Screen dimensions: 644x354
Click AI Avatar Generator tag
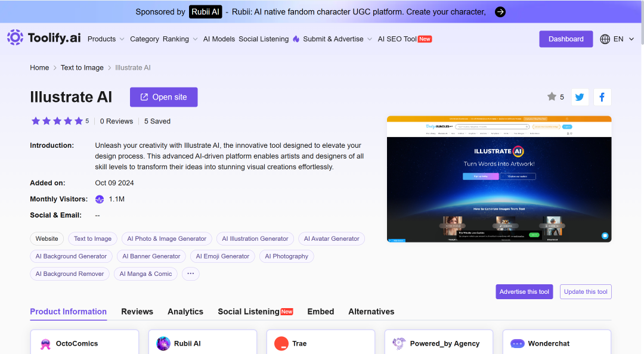point(332,238)
